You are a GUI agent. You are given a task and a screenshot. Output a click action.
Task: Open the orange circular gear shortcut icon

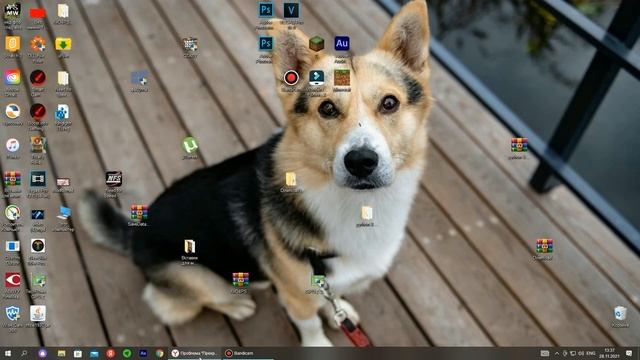38,44
